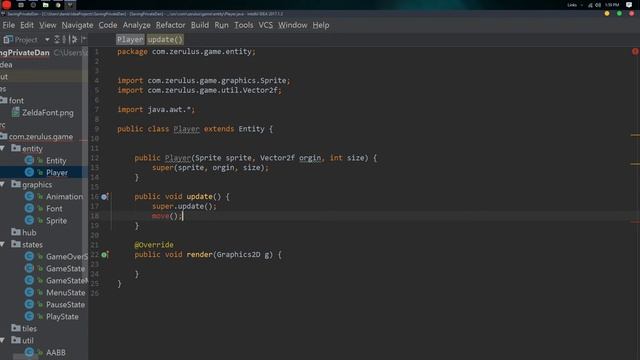Open the Animation class
This screenshot has height=360, width=640.
(x=64, y=197)
